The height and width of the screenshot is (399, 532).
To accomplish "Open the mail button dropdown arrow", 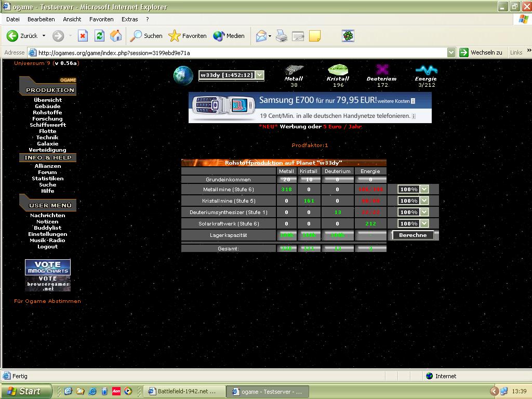I will point(270,36).
